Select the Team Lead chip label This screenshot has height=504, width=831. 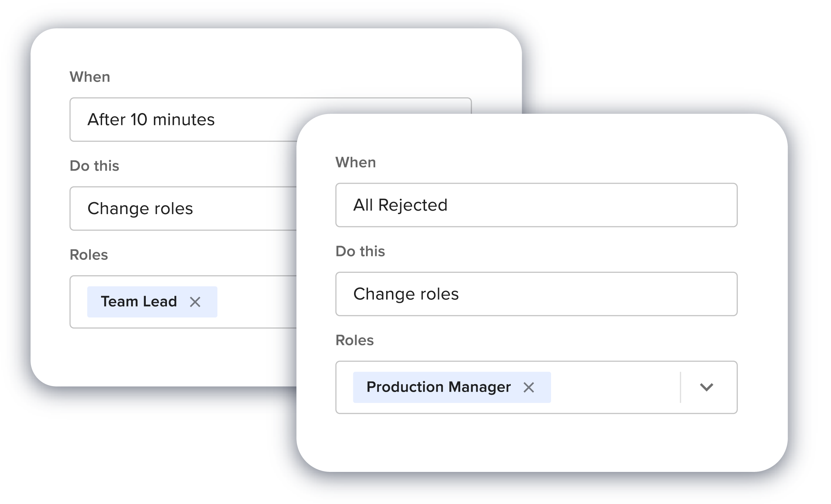point(139,302)
